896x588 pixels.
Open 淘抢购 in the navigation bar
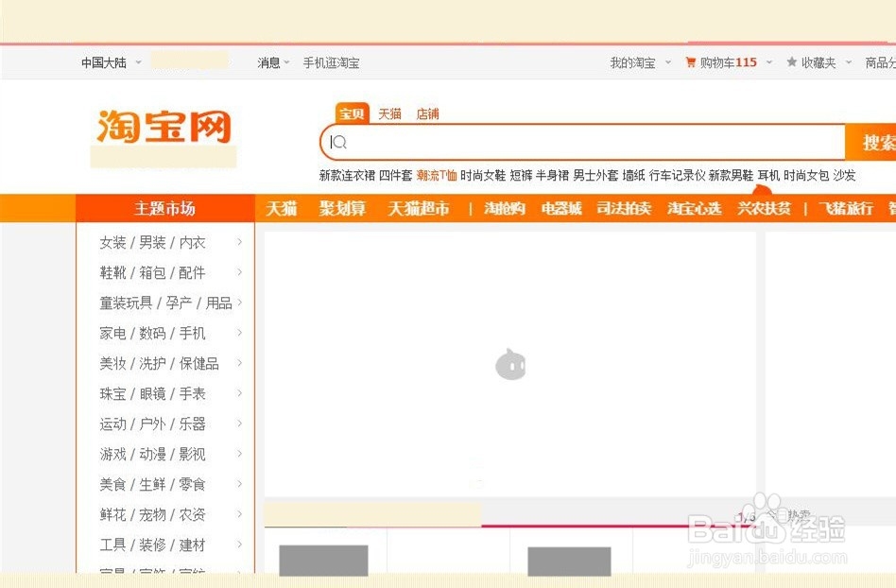point(505,209)
